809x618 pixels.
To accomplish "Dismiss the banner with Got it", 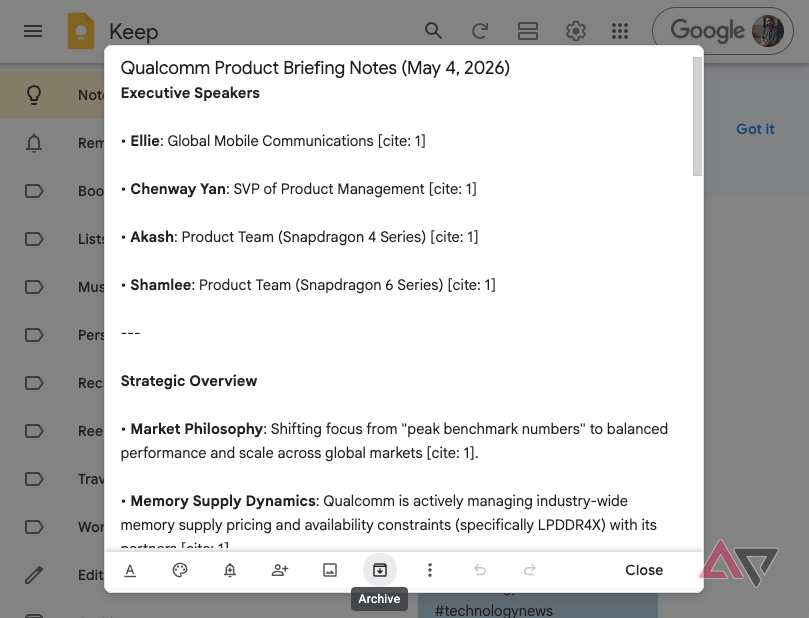I will [755, 129].
